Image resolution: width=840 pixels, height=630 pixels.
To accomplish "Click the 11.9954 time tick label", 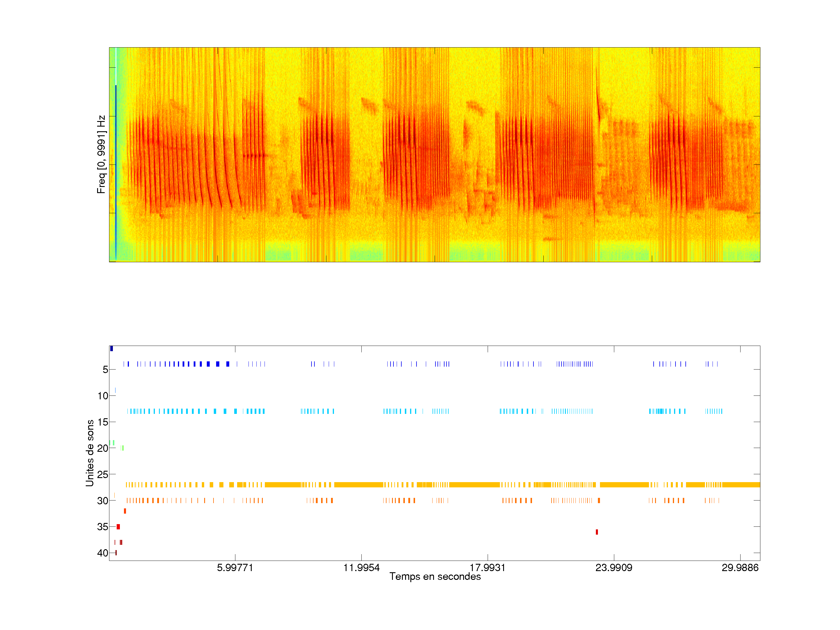I will coord(361,567).
